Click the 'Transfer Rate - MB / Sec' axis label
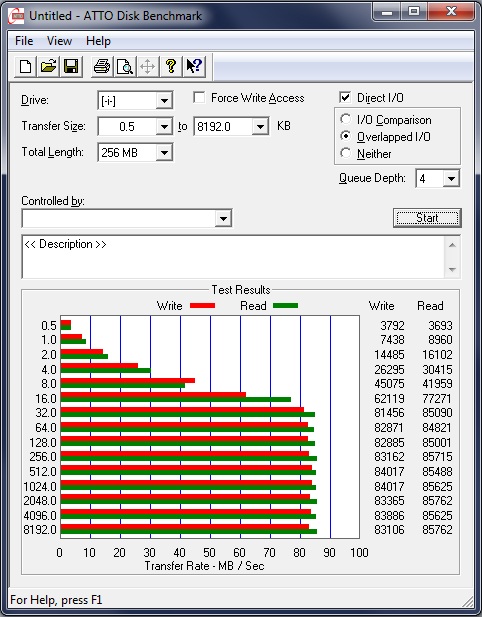Screen dimensions: 482x617 pyautogui.click(x=204, y=566)
